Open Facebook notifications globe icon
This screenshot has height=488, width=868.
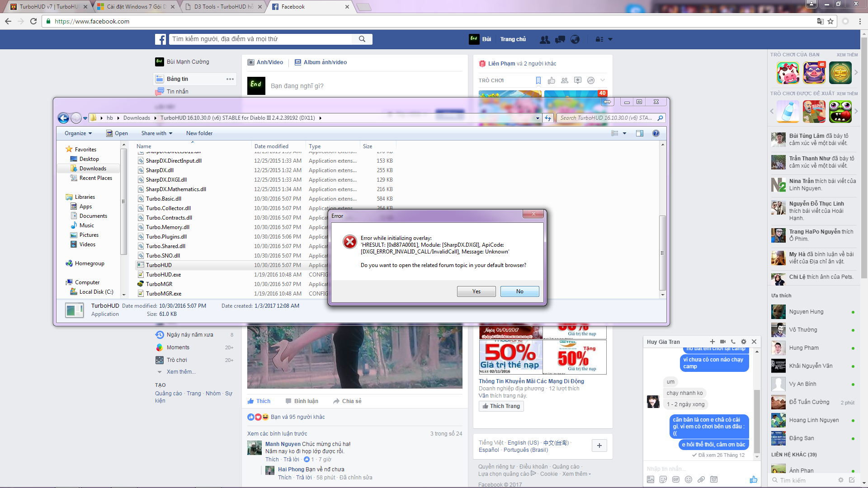pos(575,40)
